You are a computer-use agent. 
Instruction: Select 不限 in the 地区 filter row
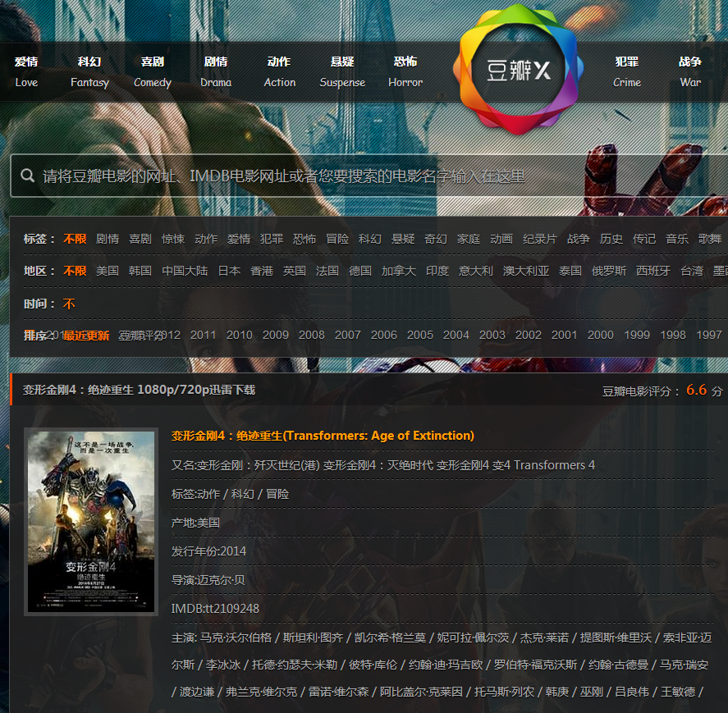click(75, 271)
